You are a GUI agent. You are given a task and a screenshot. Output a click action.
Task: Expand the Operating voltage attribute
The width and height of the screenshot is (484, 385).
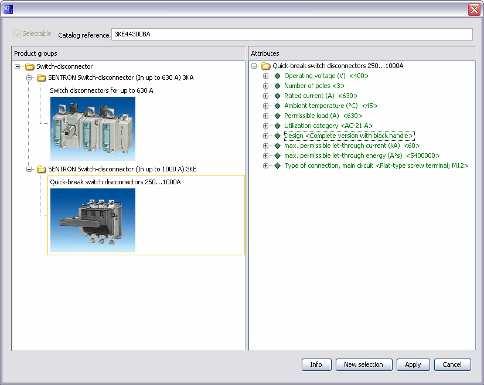tap(266, 76)
